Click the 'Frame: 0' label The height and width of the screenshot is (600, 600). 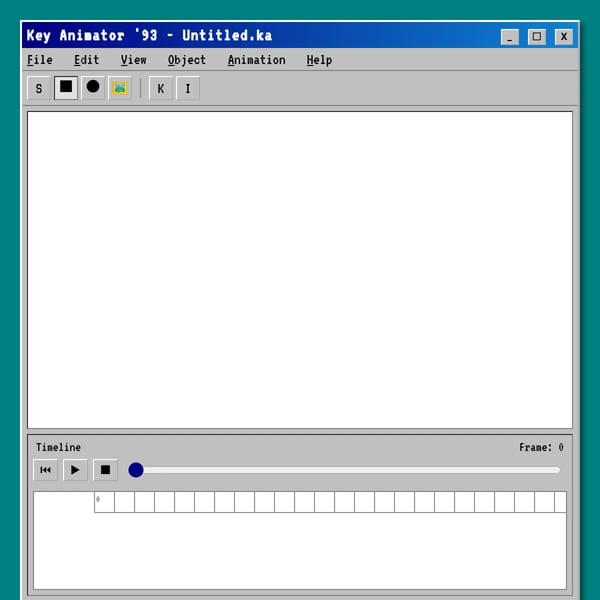[541, 447]
